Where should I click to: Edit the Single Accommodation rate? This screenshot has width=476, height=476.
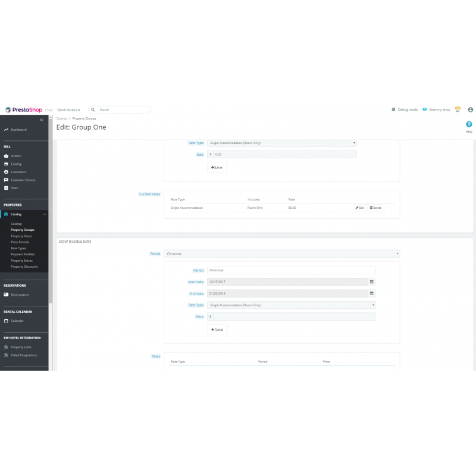pyautogui.click(x=360, y=208)
